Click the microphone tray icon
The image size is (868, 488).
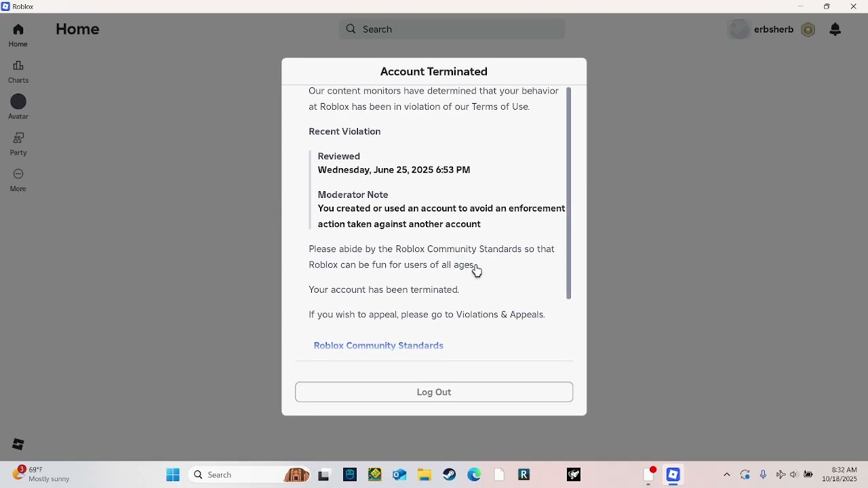(763, 474)
